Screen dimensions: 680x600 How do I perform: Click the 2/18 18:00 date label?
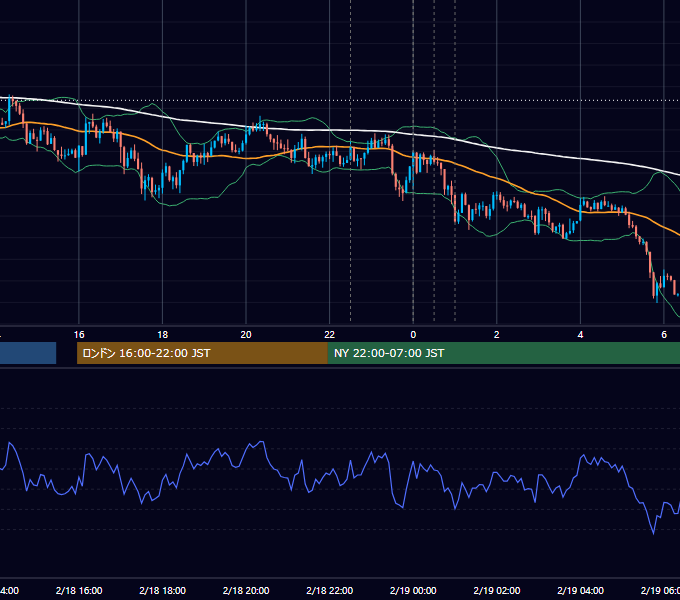pyautogui.click(x=162, y=590)
